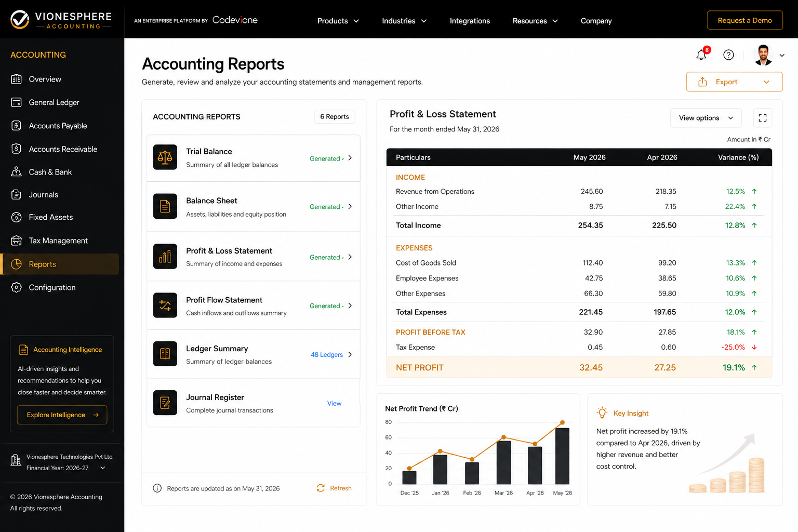Viewport: 798px width, 532px height.
Task: Expand the Resources menu
Action: point(535,21)
